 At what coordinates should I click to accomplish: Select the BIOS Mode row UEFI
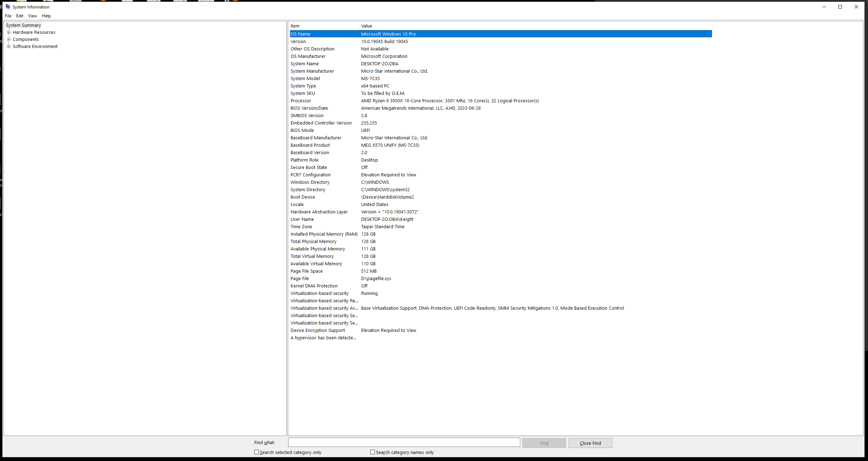coord(500,131)
